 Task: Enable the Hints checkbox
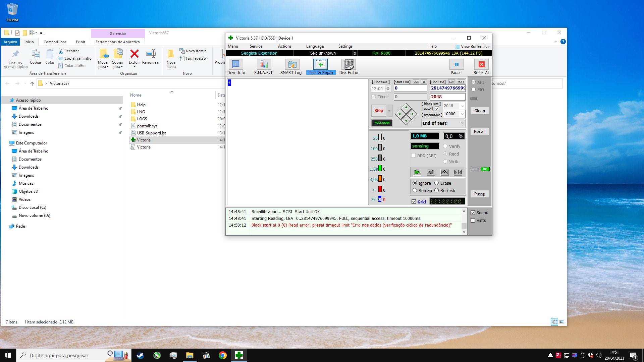473,221
